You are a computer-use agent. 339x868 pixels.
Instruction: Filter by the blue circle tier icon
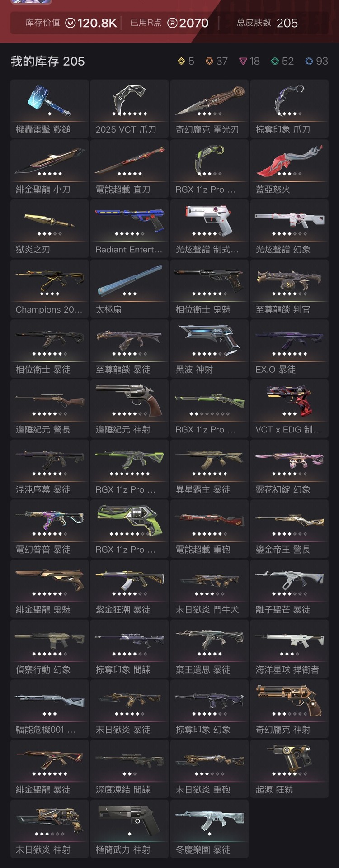click(x=309, y=61)
